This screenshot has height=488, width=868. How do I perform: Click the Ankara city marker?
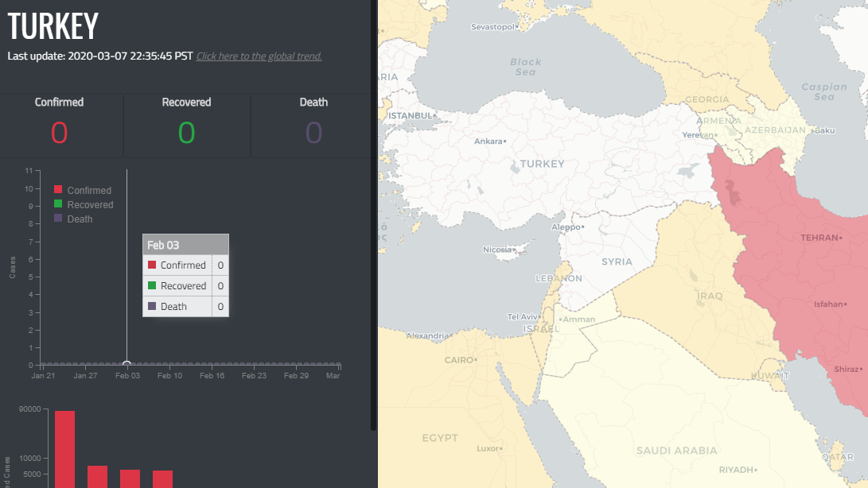point(505,141)
